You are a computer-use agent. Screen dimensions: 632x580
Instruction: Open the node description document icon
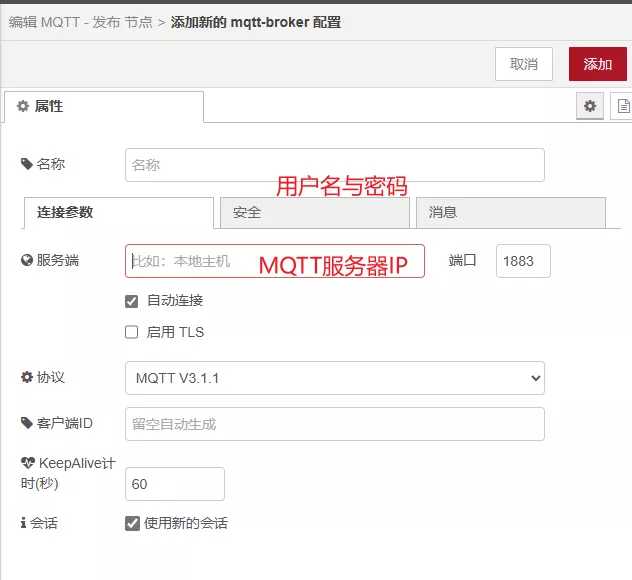click(x=622, y=106)
